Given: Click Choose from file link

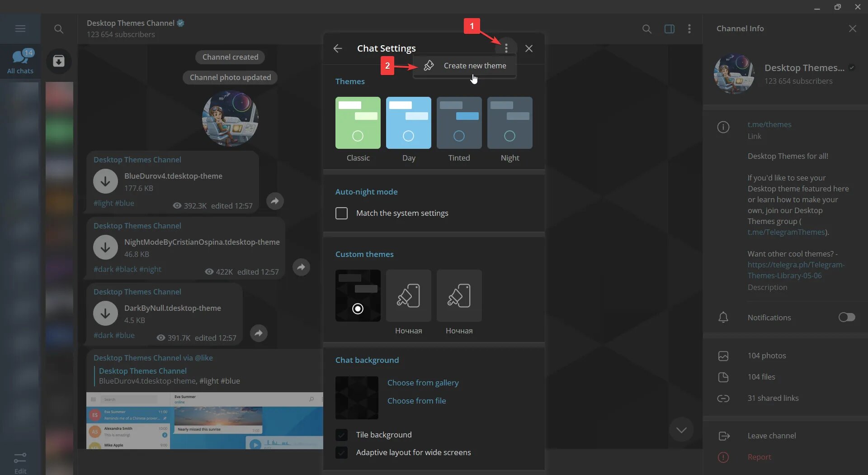Looking at the screenshot, I should [417, 401].
